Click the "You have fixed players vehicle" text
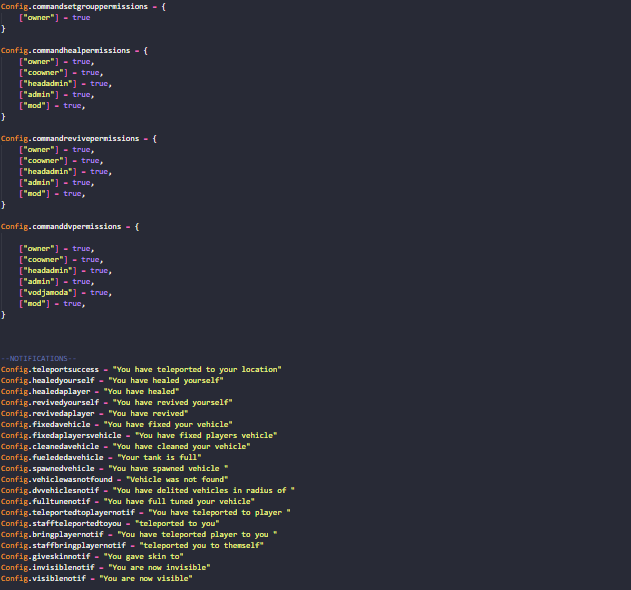Screen dimensions: 631x590 190,435
